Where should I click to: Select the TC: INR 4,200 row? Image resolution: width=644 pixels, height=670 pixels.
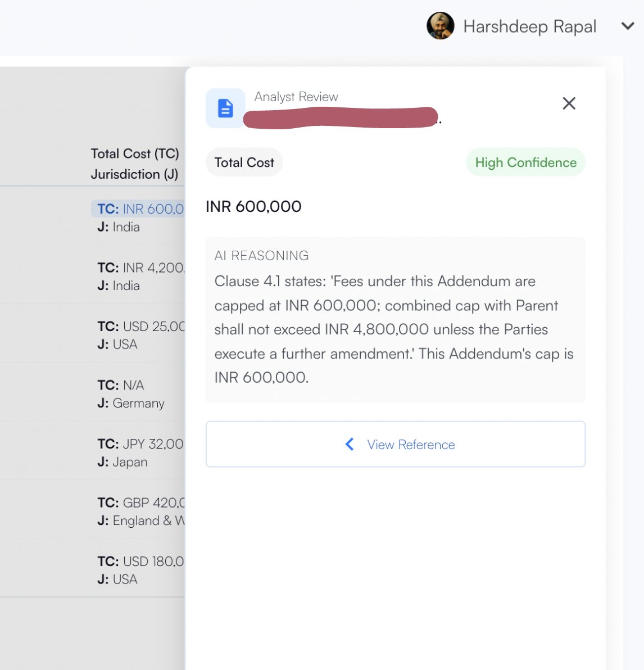click(140, 268)
